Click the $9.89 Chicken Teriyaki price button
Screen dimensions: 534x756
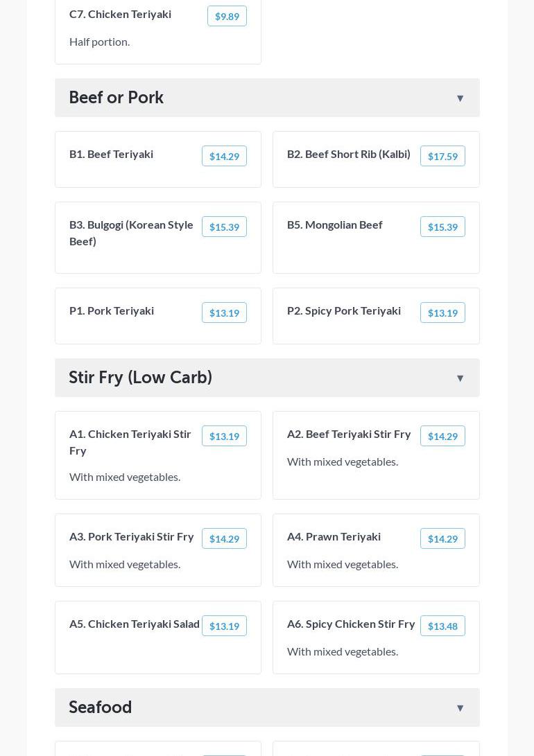(227, 16)
